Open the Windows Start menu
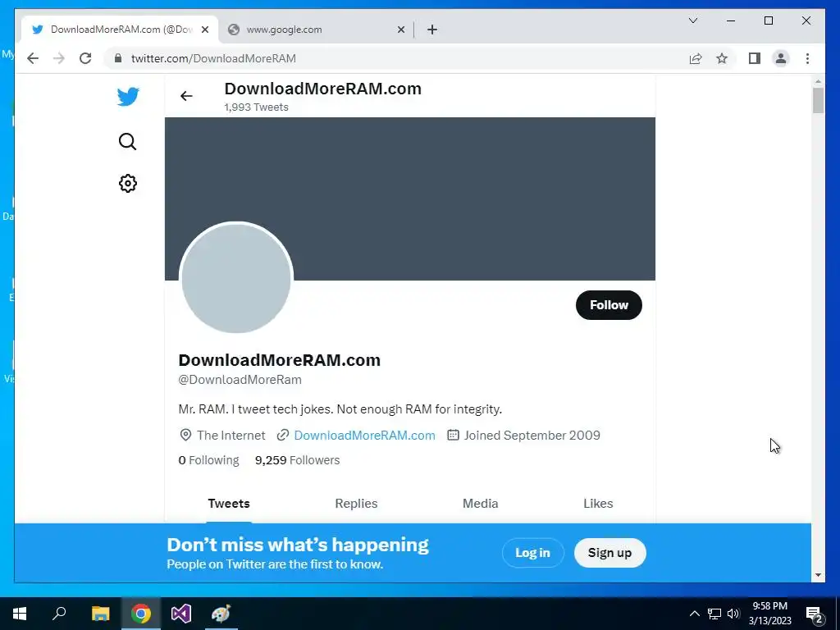Screen dimensions: 840x630 tap(20, 614)
